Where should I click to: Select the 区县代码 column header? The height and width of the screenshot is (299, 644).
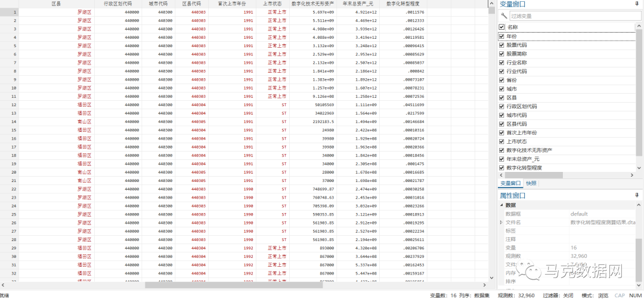pos(192,4)
